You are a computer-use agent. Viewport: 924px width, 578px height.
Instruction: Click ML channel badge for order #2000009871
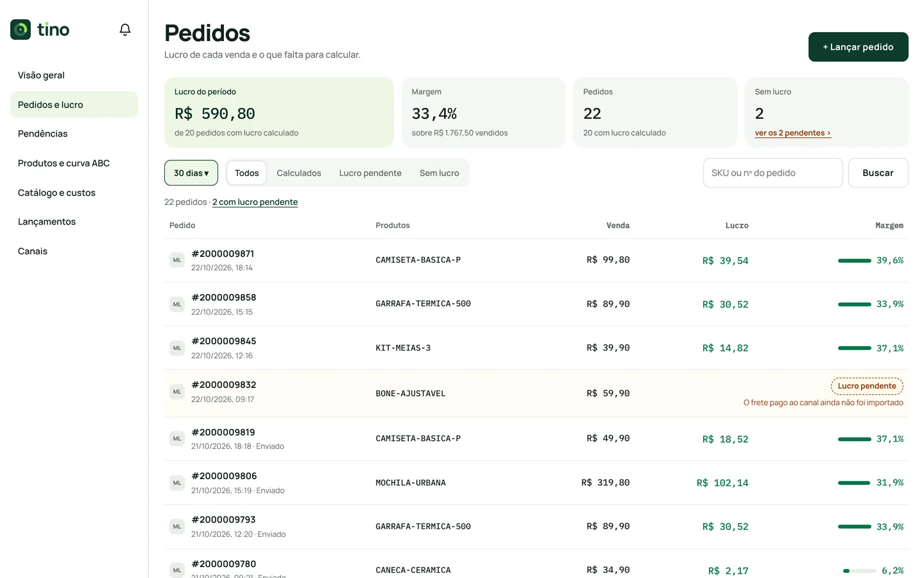click(x=177, y=260)
